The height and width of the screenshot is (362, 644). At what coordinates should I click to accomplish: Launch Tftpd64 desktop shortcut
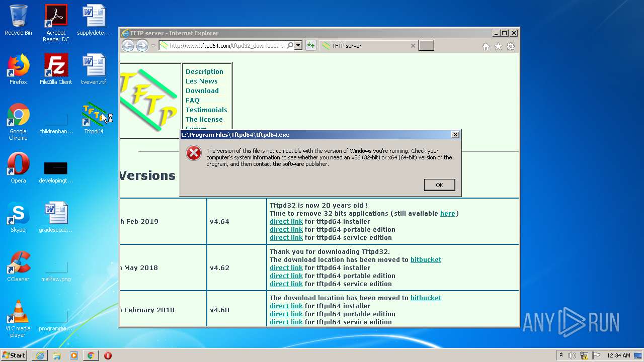click(94, 119)
